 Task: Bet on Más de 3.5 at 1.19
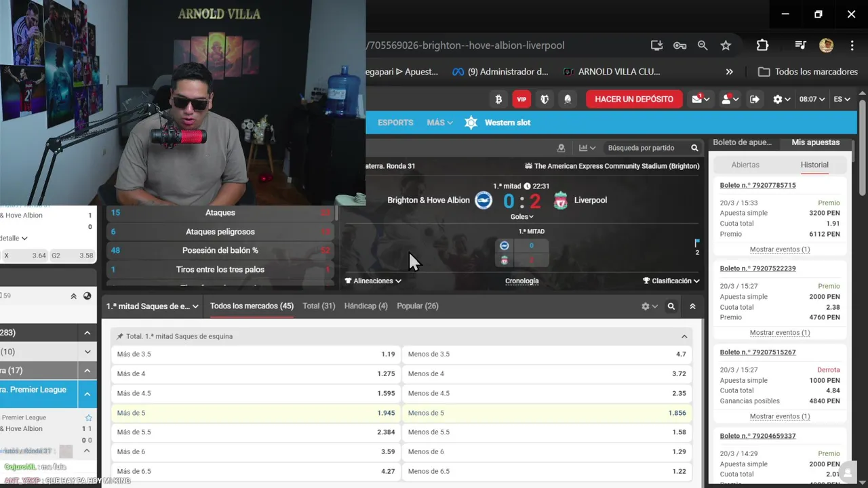256,354
